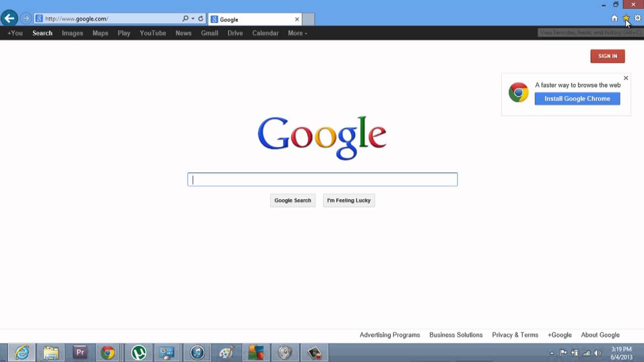The height and width of the screenshot is (362, 644).
Task: Click the Home icon in the browser toolbar
Action: point(614,18)
